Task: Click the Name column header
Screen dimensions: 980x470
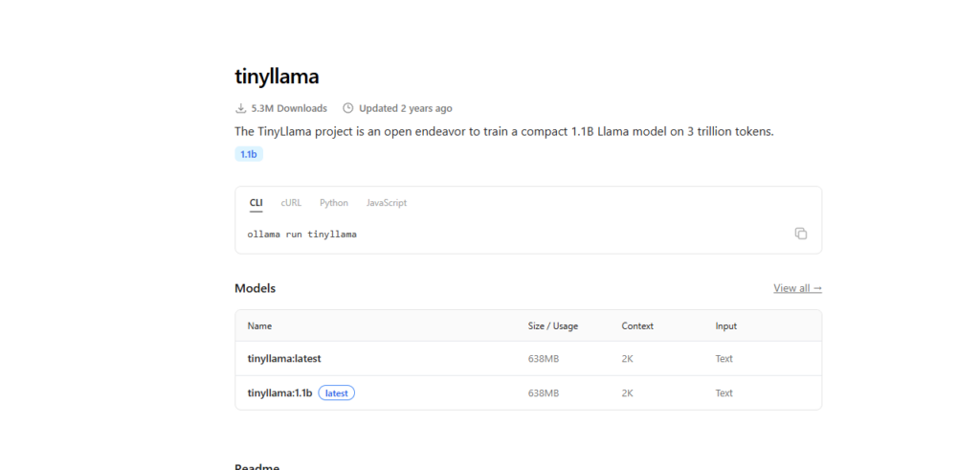Action: [259, 326]
